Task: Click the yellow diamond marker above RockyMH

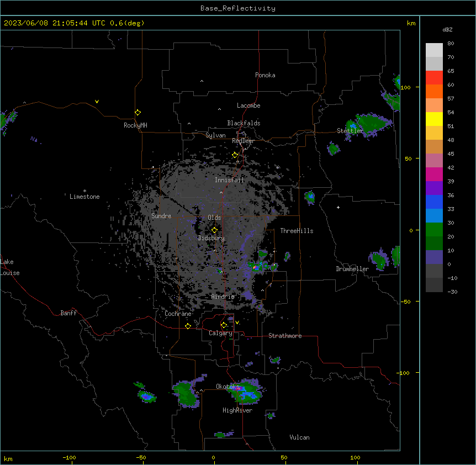Action: click(x=138, y=113)
